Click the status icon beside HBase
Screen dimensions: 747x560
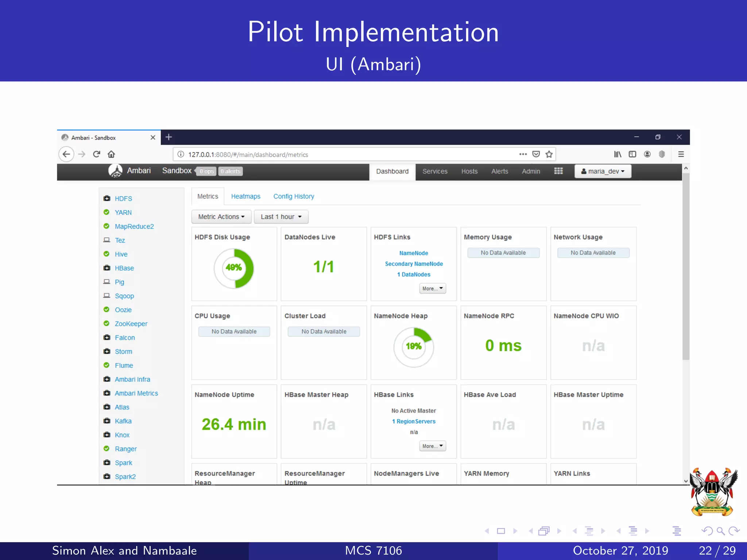click(x=107, y=268)
